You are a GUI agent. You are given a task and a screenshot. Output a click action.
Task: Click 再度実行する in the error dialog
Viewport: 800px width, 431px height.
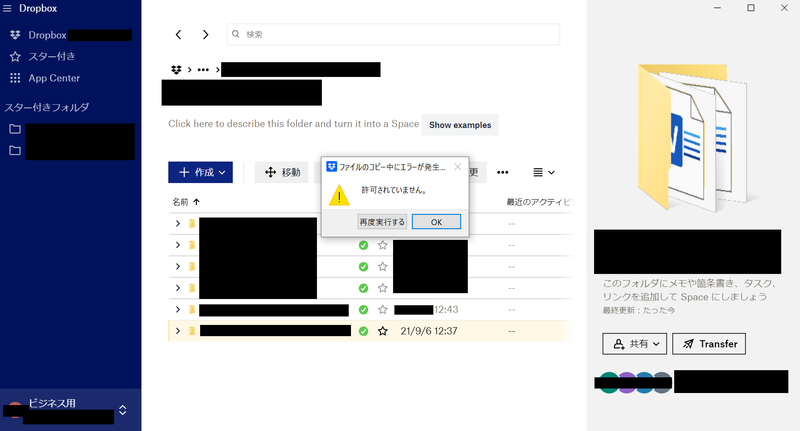pyautogui.click(x=382, y=222)
